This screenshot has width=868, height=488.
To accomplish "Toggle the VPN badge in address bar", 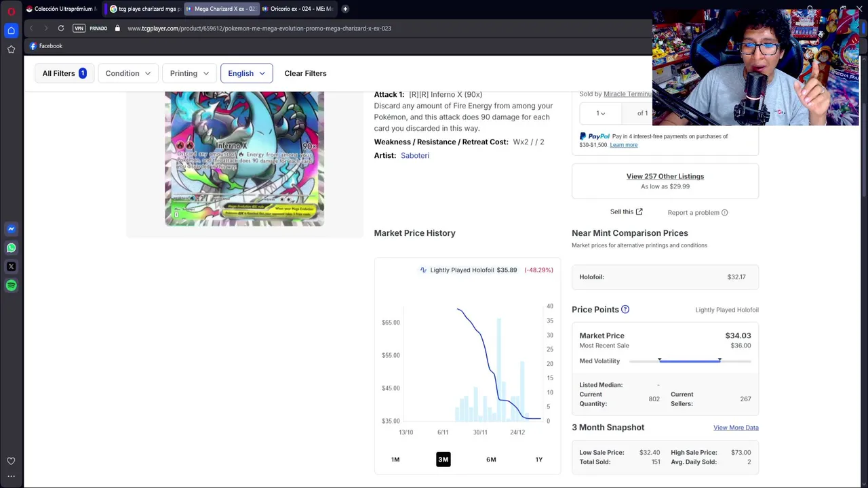I will pos(79,28).
